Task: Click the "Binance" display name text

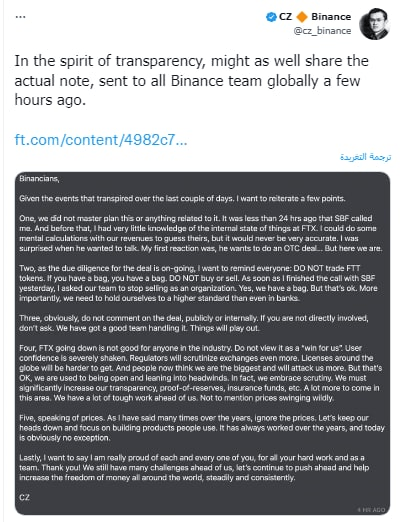Action: [331, 16]
